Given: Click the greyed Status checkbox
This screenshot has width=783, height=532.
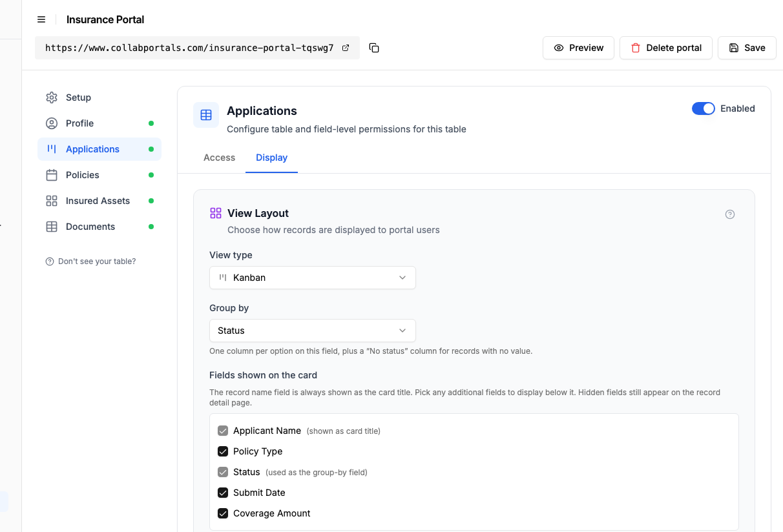Looking at the screenshot, I should [223, 472].
